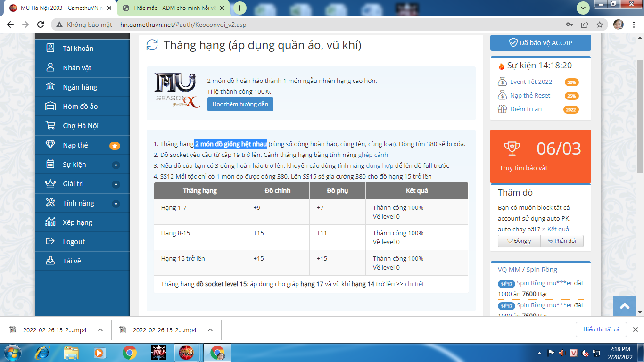Open the ghép cánh link
Viewport: 644px width, 362px height.
pyautogui.click(x=373, y=155)
